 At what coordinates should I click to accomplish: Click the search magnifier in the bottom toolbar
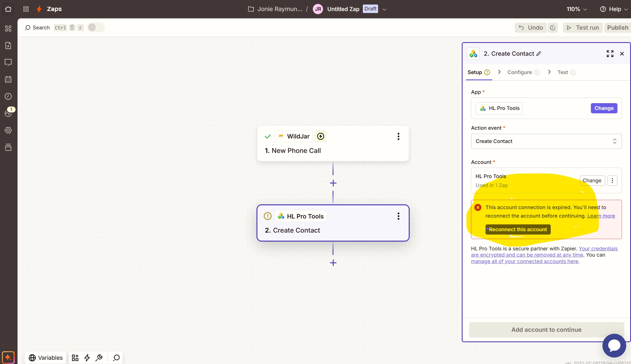116,358
